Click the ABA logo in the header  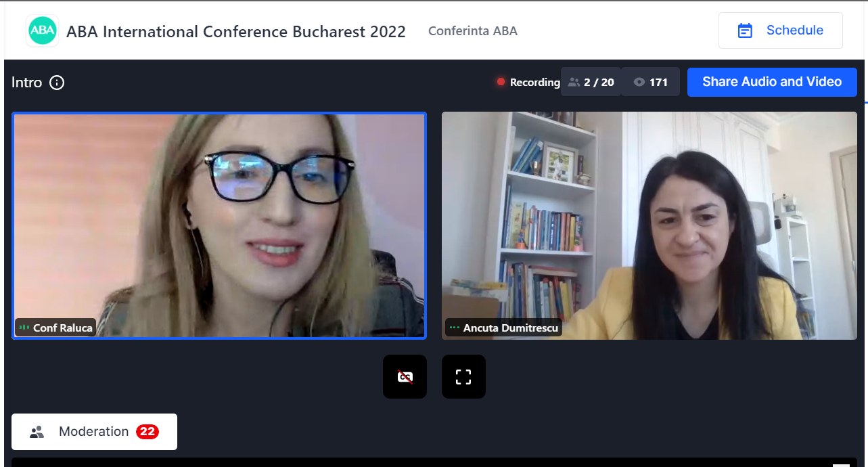coord(42,31)
